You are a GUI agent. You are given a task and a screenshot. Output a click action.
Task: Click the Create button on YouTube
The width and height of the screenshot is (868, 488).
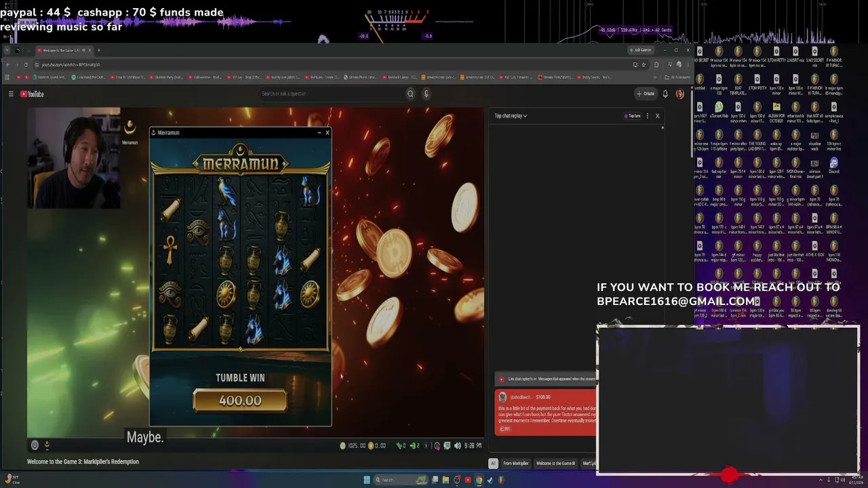pyautogui.click(x=646, y=94)
